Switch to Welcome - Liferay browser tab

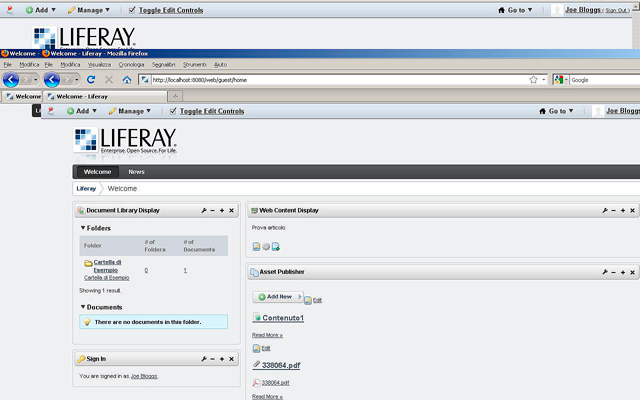coord(105,97)
